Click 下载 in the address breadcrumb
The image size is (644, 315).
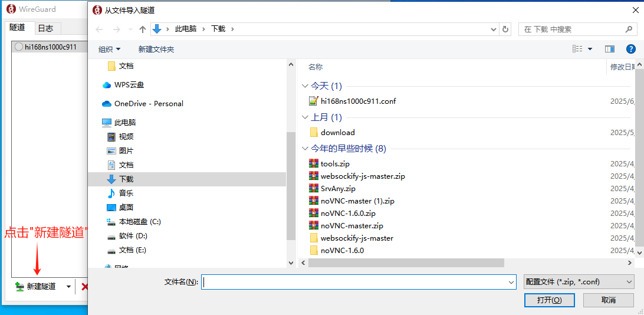pyautogui.click(x=218, y=29)
